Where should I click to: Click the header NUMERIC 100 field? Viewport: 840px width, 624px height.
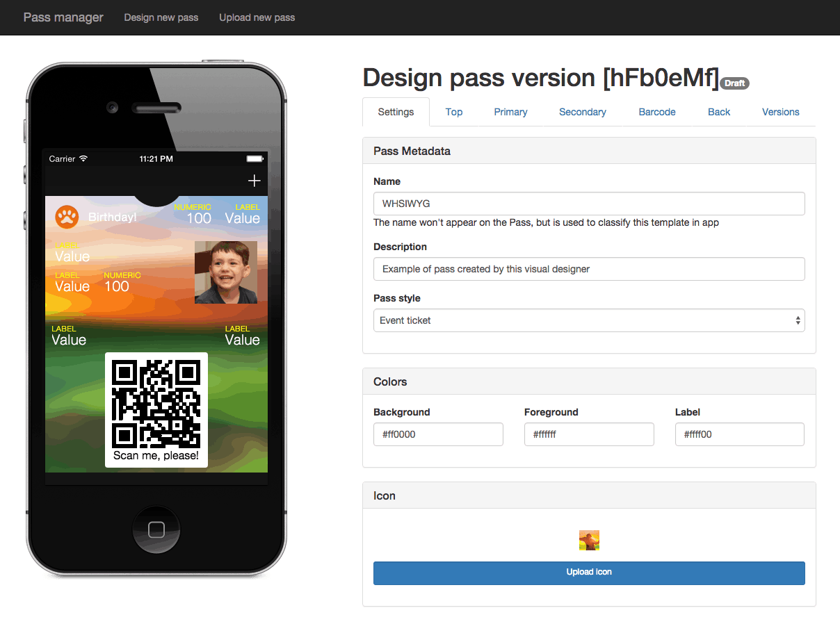tap(193, 214)
